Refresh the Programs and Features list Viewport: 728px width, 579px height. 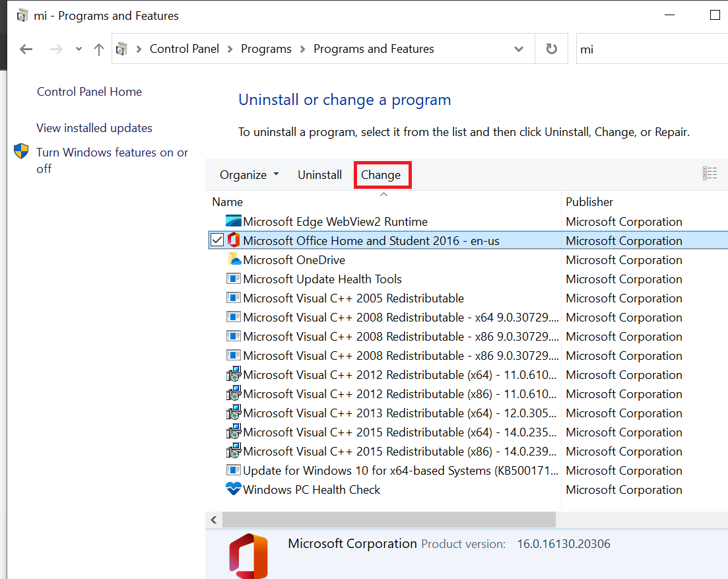point(551,49)
